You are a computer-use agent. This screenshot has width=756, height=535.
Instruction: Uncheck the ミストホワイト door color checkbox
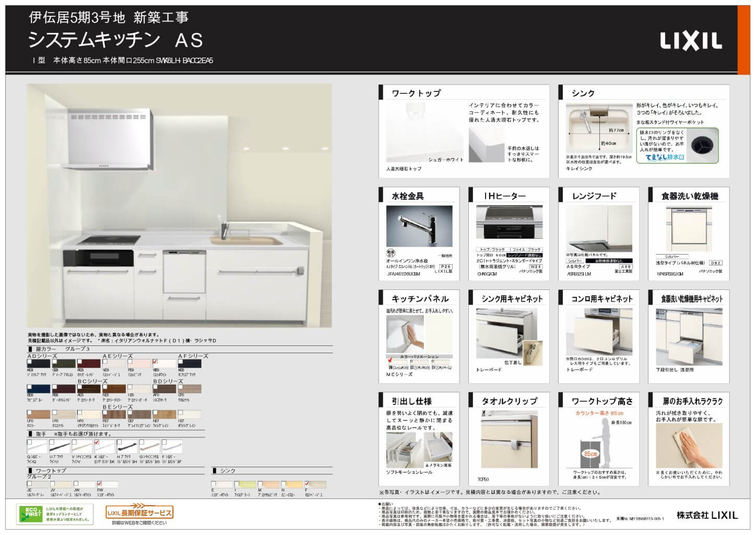coord(155,362)
